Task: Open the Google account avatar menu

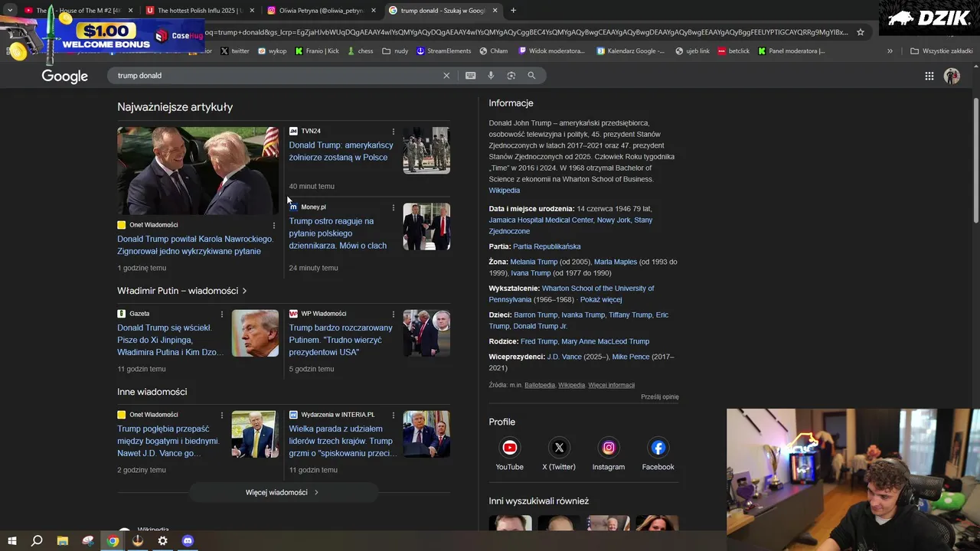Action: click(x=952, y=76)
